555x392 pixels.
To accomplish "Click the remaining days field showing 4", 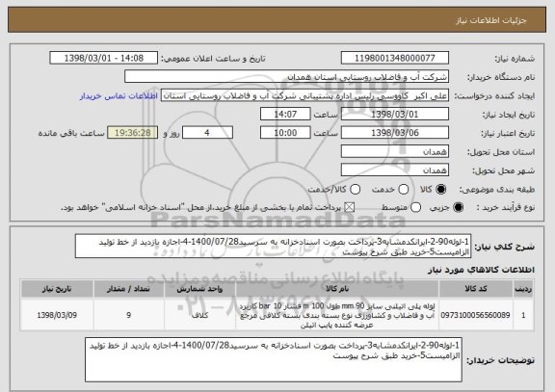I will click(x=207, y=133).
